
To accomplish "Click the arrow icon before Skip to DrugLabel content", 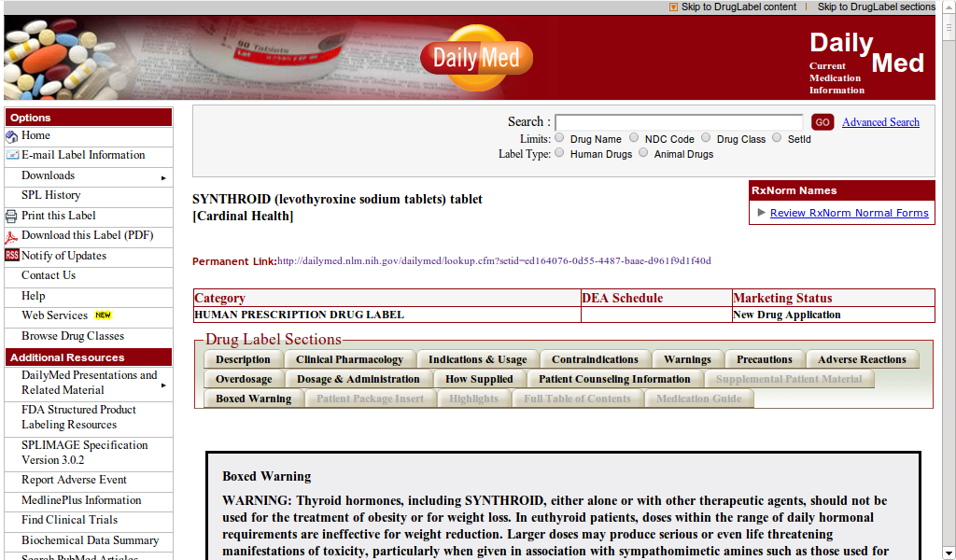I will [x=673, y=7].
